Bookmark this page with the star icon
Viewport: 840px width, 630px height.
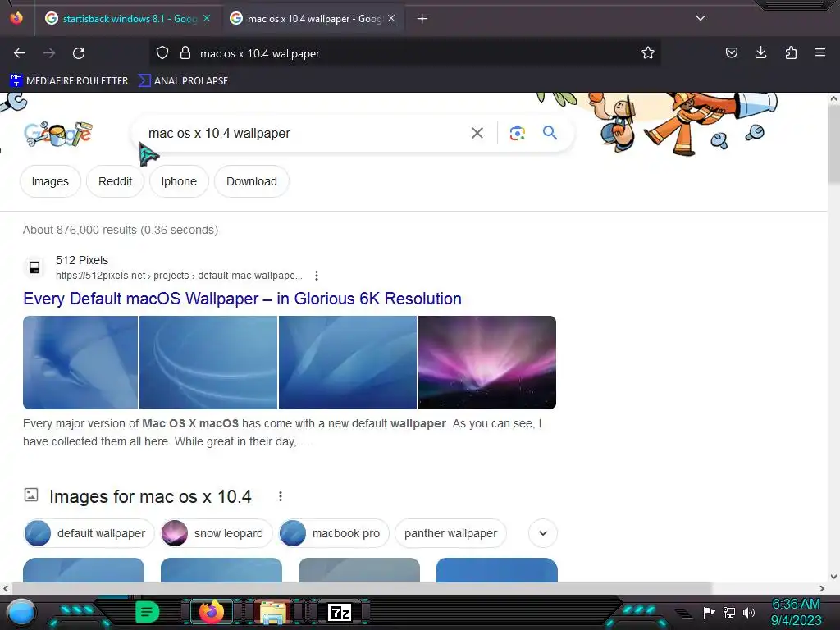[648, 53]
